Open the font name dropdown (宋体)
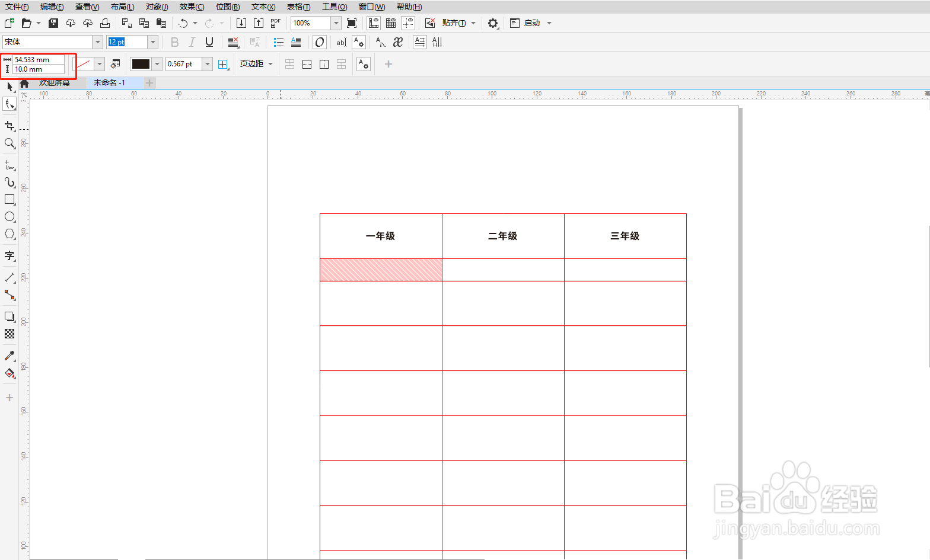 pyautogui.click(x=98, y=42)
